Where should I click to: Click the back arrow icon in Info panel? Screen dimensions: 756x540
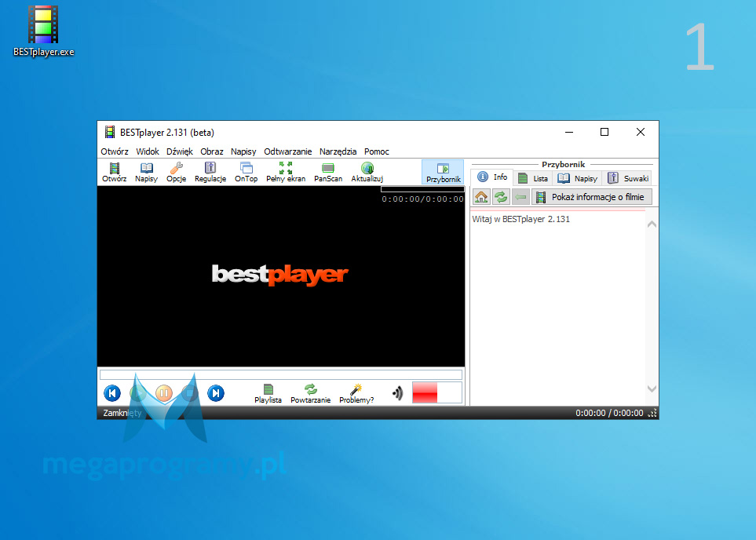[x=520, y=197]
